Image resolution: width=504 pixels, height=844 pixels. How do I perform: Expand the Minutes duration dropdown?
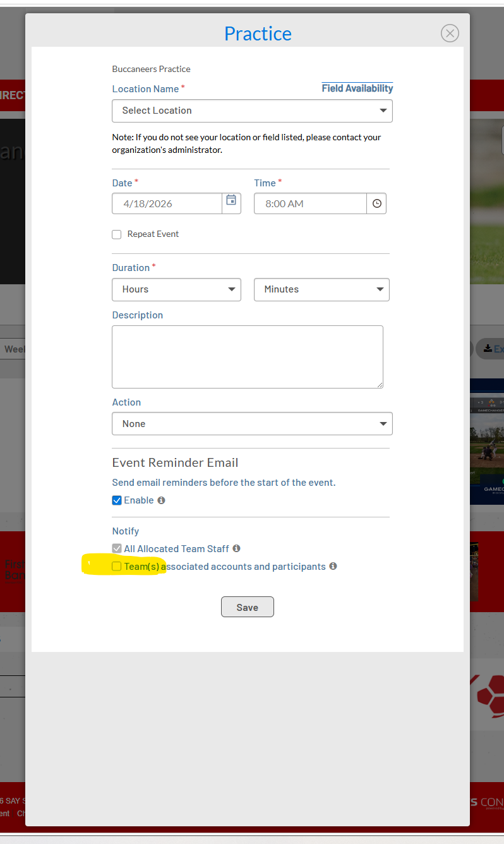(321, 289)
